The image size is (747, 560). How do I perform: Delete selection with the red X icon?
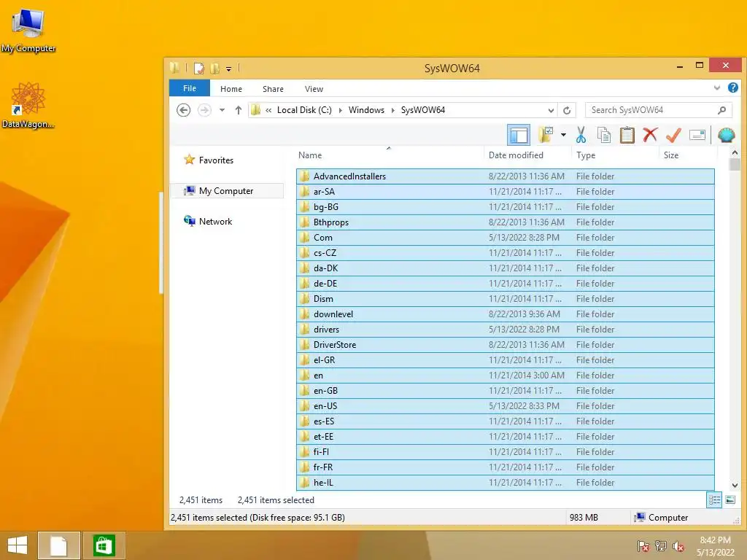[650, 135]
